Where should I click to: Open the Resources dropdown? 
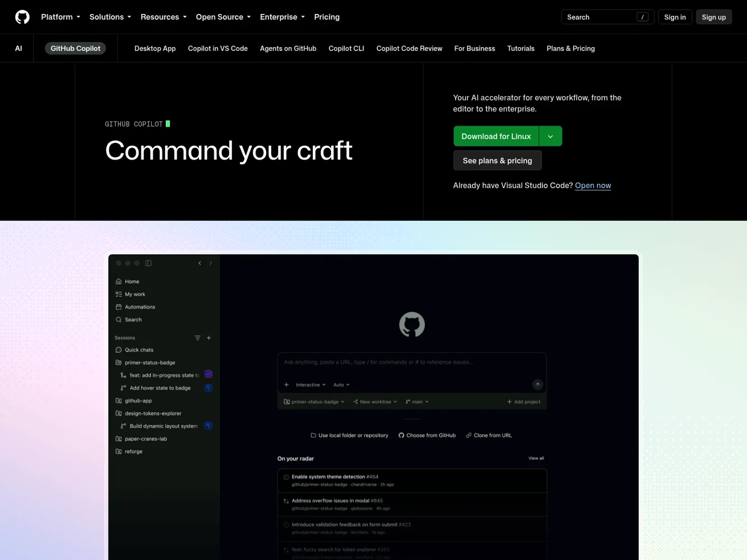[x=164, y=17]
